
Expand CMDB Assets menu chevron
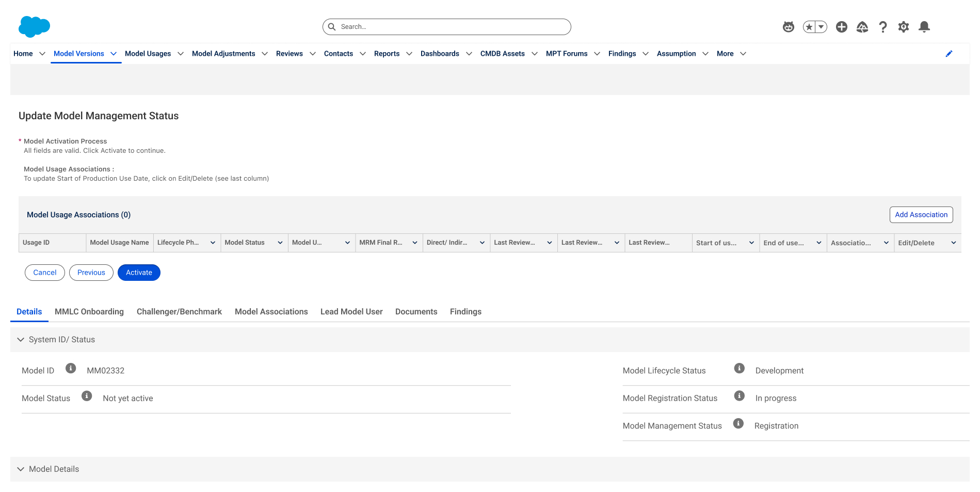[x=535, y=54]
